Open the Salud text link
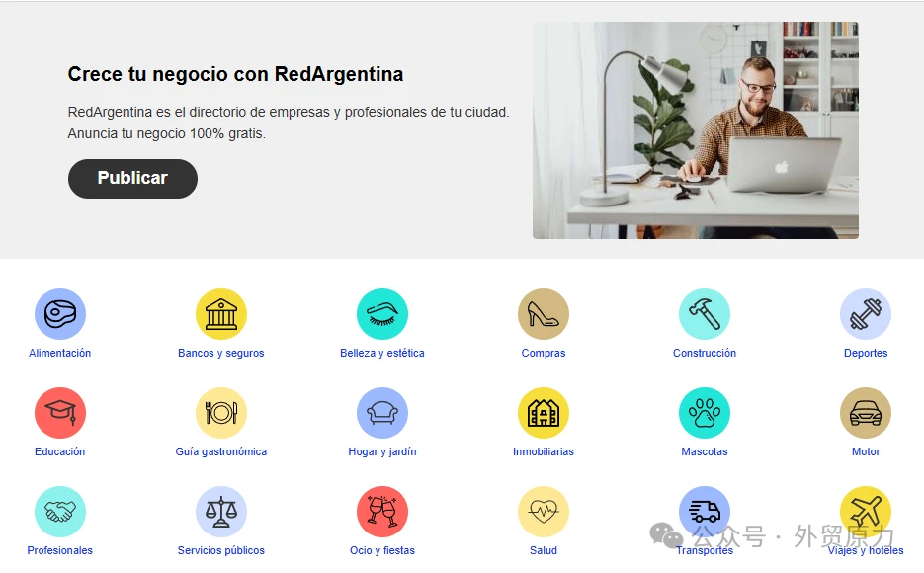The width and height of the screenshot is (924, 573). pyautogui.click(x=544, y=550)
